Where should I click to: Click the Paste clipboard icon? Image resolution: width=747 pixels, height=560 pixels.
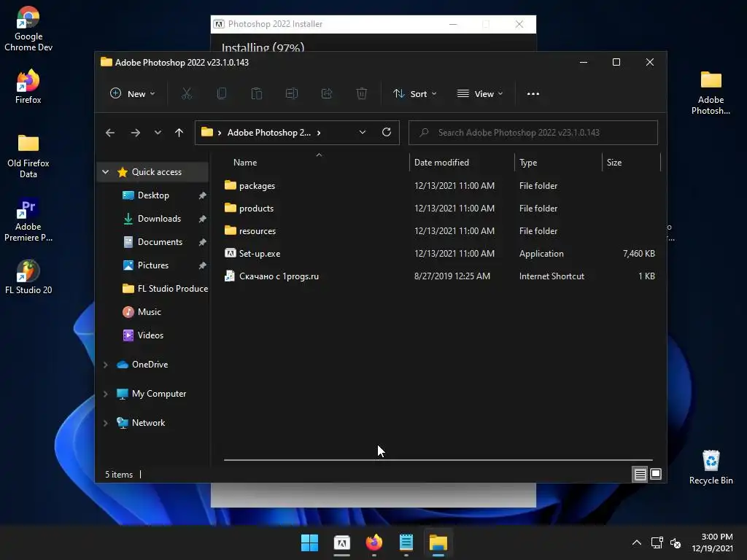256,94
